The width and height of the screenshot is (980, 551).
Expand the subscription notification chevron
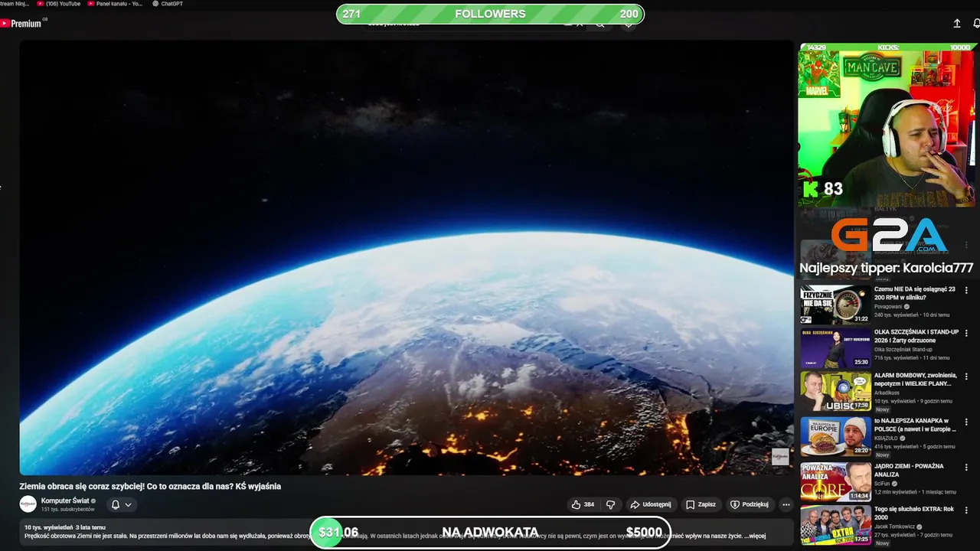click(128, 504)
